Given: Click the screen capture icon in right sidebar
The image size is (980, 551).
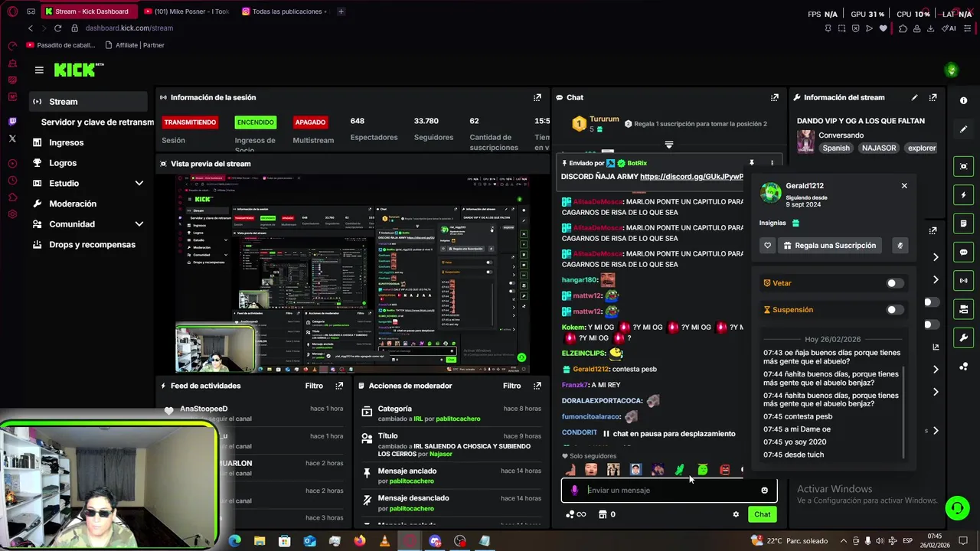Looking at the screenshot, I should pyautogui.click(x=963, y=166).
